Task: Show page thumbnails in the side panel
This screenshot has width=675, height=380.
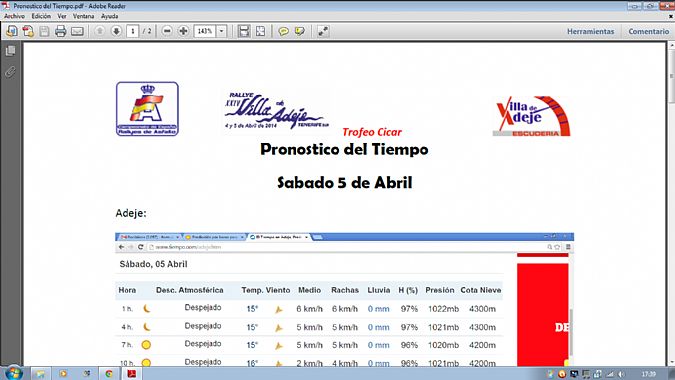Action: [x=10, y=51]
